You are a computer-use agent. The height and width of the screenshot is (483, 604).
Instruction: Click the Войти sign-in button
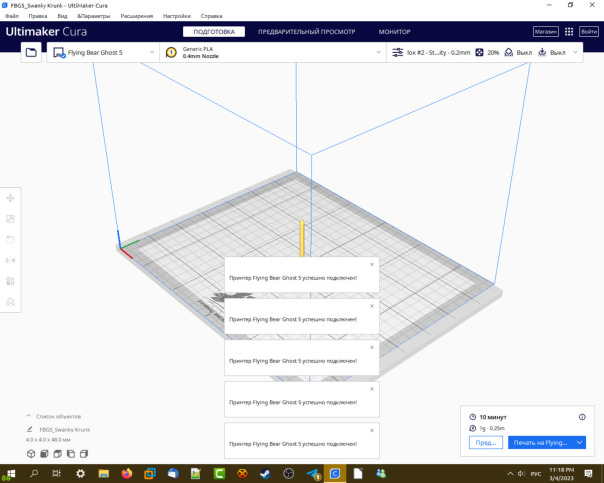[589, 32]
